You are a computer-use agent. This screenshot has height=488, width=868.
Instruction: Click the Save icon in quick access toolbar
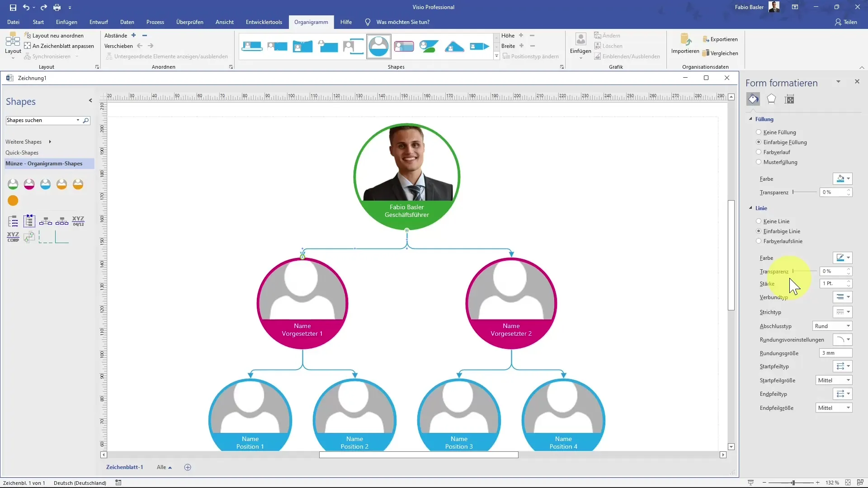(x=13, y=7)
